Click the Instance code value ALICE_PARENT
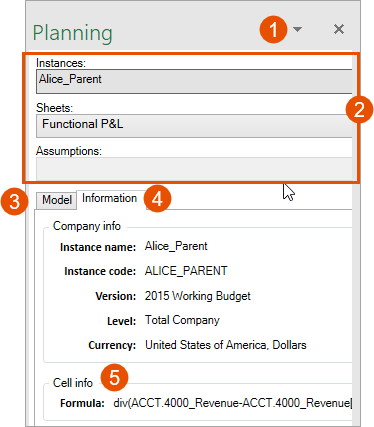 tap(186, 271)
